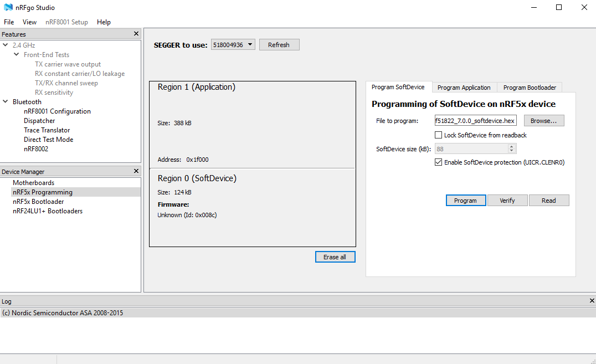Click the Address: 0x1f000 text

coord(183,160)
